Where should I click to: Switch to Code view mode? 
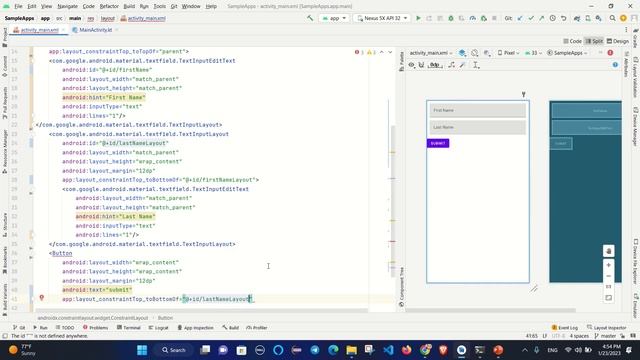(572, 41)
